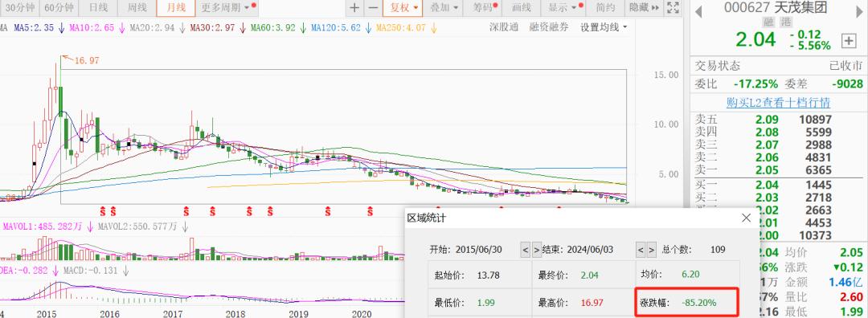The height and width of the screenshot is (318, 868).
Task: Click the 16.97 high price label
Action: (86, 61)
